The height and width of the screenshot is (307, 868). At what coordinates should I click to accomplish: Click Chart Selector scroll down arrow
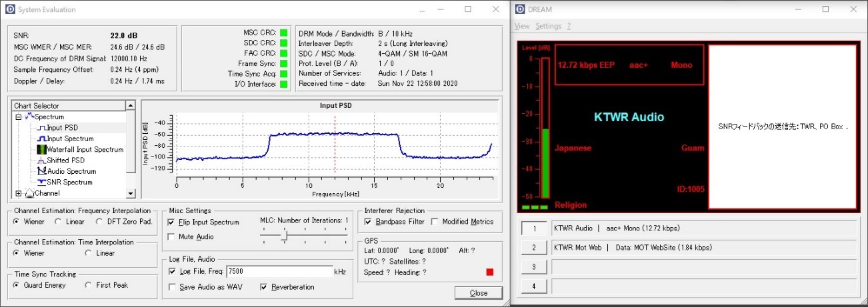131,193
